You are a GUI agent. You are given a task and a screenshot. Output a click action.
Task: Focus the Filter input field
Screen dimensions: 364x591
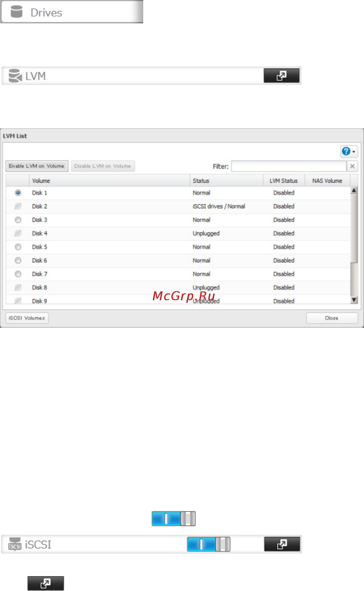pos(289,166)
